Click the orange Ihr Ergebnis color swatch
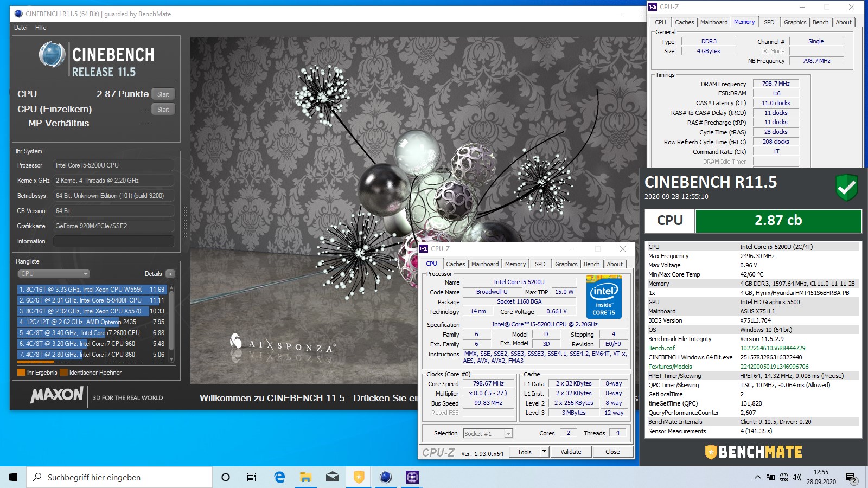The height and width of the screenshot is (488, 868). pos(22,373)
